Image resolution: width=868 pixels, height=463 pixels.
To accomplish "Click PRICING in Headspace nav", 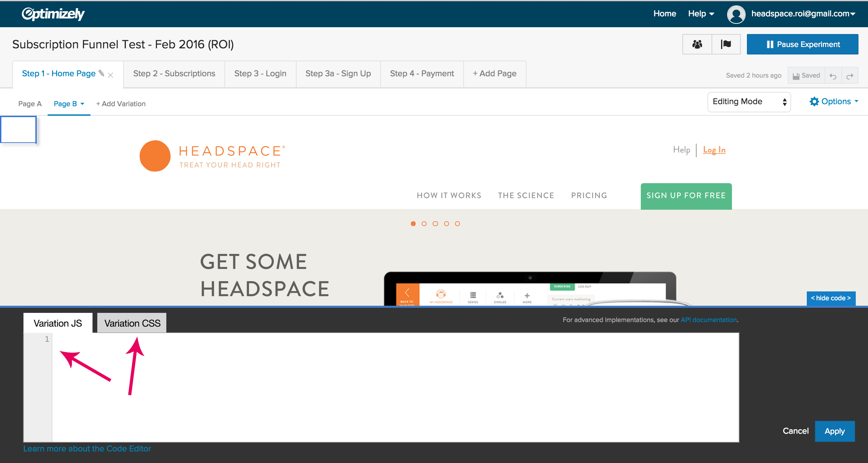I will (x=589, y=195).
